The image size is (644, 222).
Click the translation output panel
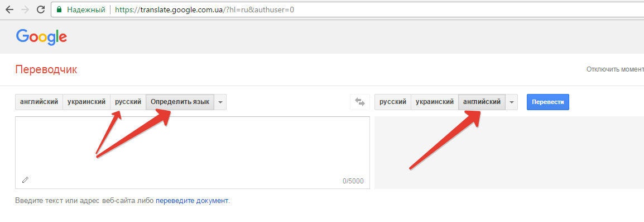pos(510,153)
